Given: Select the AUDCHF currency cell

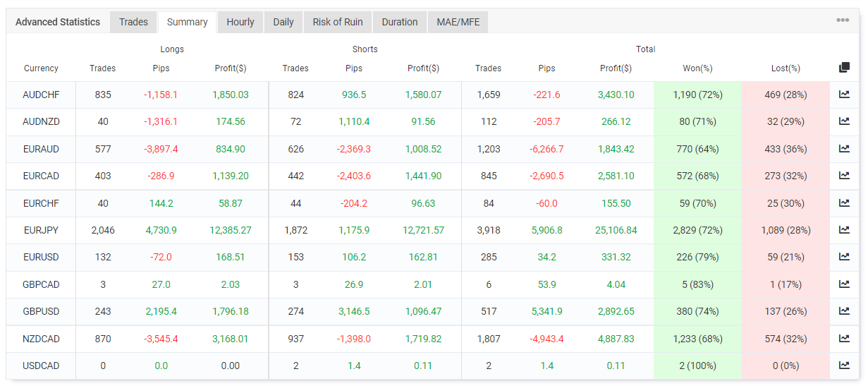Looking at the screenshot, I should point(41,95).
